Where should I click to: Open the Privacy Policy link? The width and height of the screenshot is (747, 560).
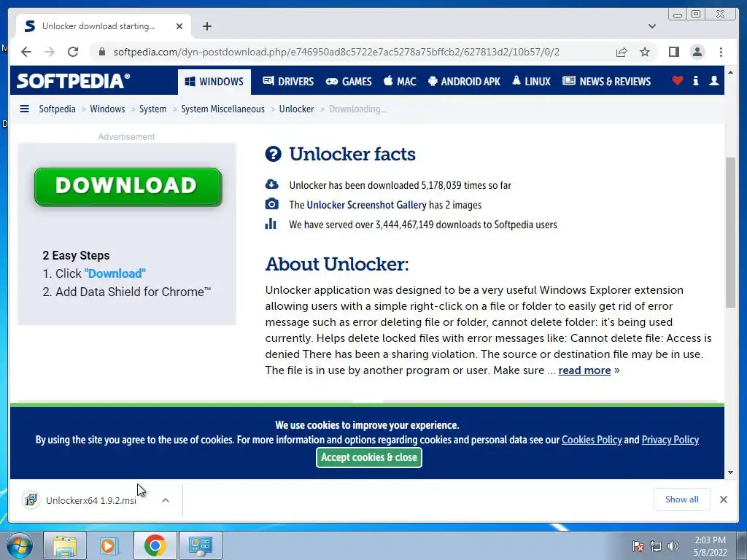[670, 440]
